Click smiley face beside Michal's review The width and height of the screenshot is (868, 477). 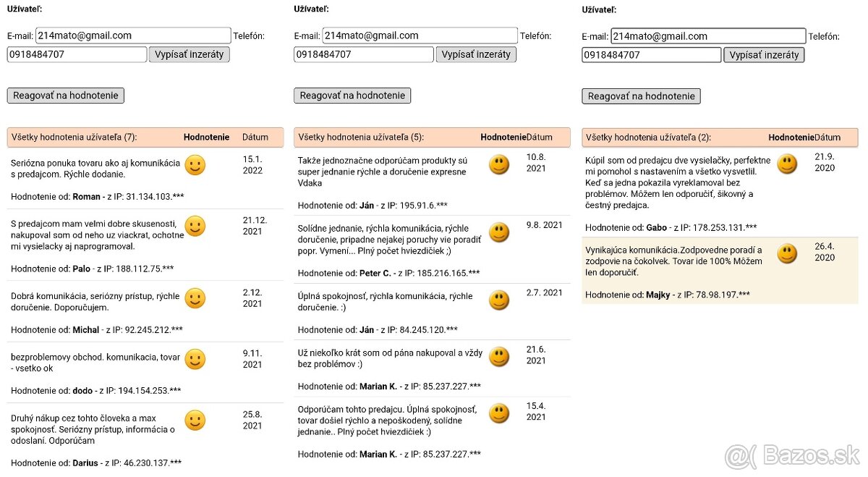[x=195, y=298]
